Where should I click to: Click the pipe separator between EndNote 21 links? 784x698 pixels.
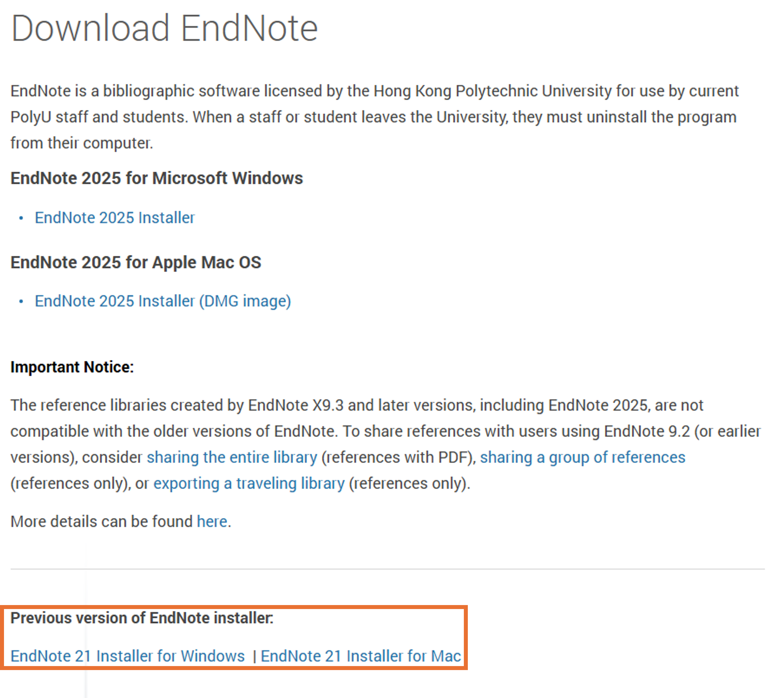(254, 656)
